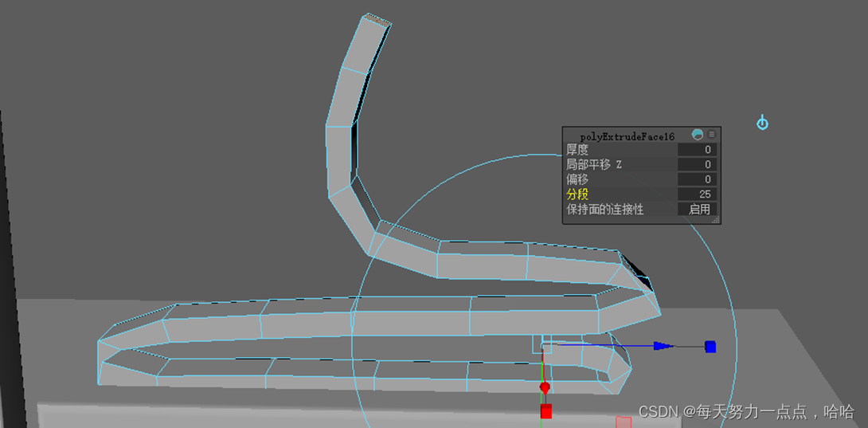
Task: Click the blue Z-axis translate arrow
Action: point(663,346)
